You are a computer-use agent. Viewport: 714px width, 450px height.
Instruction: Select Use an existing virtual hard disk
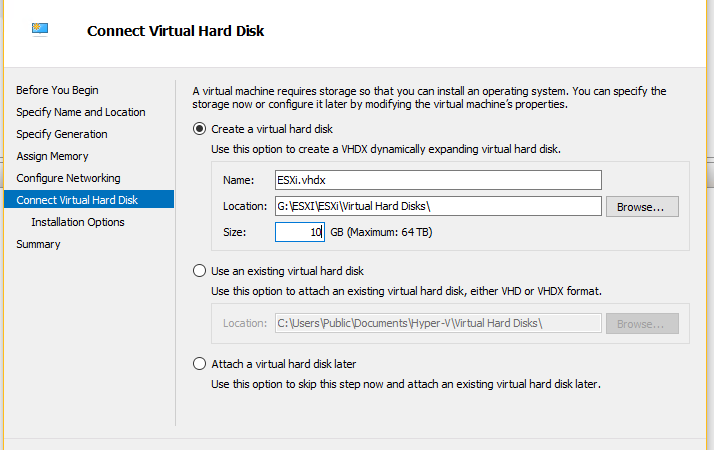(x=200, y=271)
